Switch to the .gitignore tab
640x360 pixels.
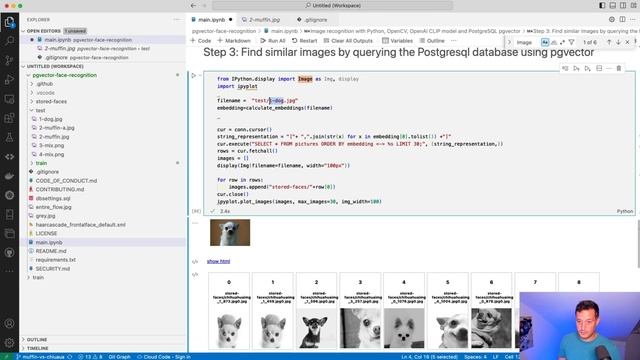click(316, 20)
